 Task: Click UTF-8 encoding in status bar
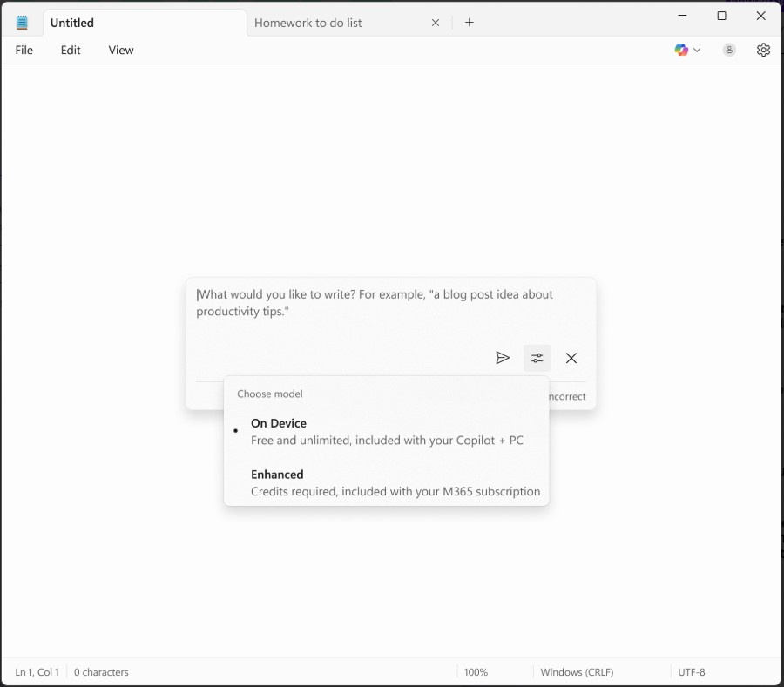pos(691,672)
